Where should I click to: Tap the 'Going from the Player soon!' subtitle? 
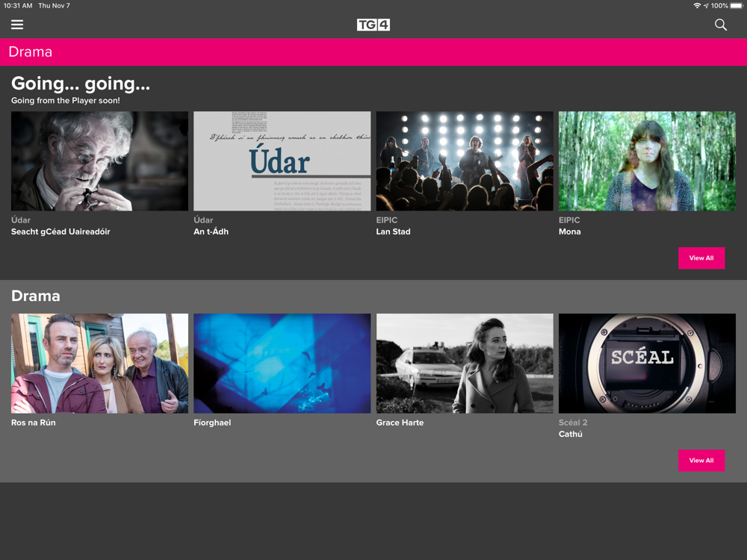[65, 101]
